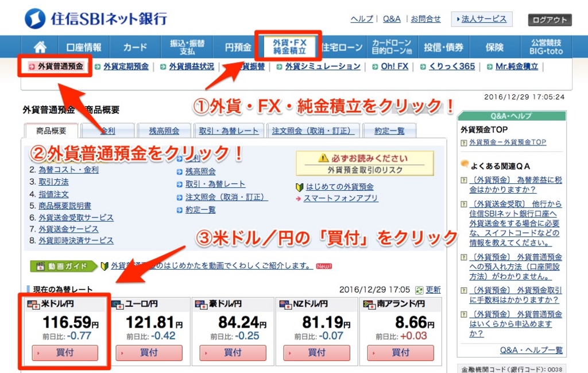Open カード menu in navigation bar

click(135, 47)
